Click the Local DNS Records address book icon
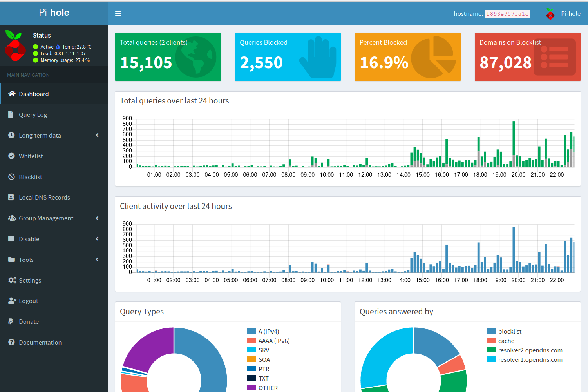 pos(11,197)
